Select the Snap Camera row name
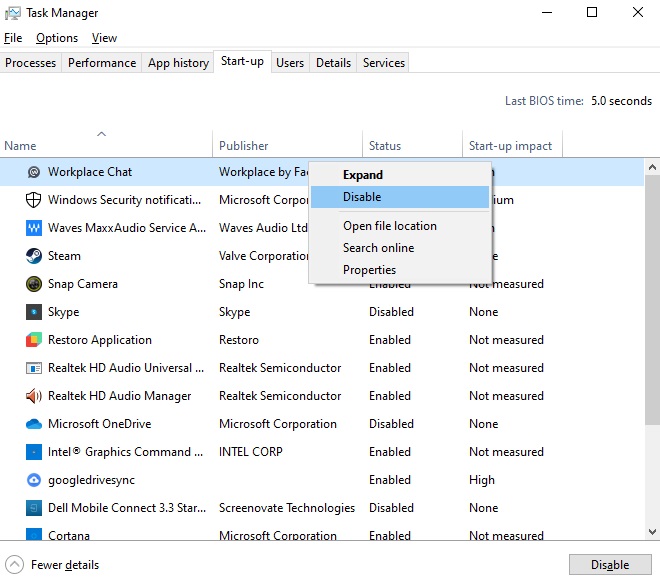This screenshot has width=660, height=588. click(x=82, y=284)
